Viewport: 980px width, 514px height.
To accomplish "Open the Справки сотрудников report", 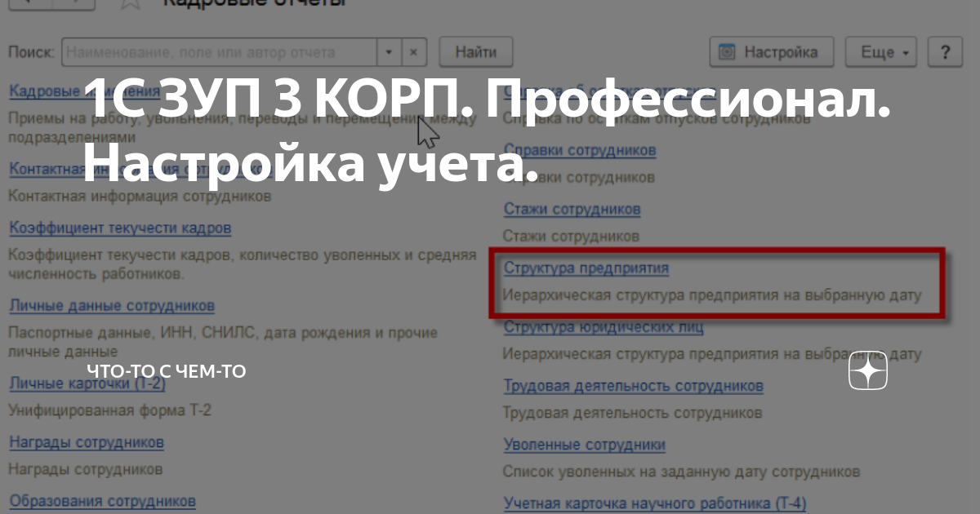I will [x=580, y=150].
